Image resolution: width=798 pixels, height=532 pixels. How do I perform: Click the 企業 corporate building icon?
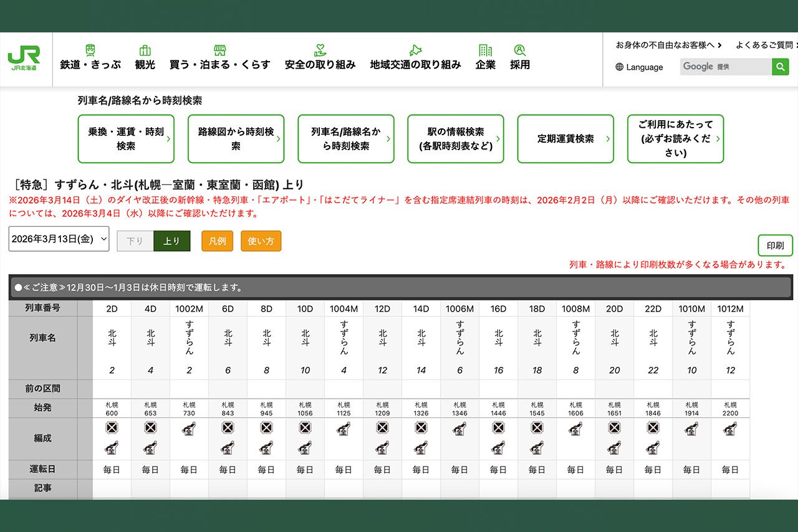click(x=485, y=49)
